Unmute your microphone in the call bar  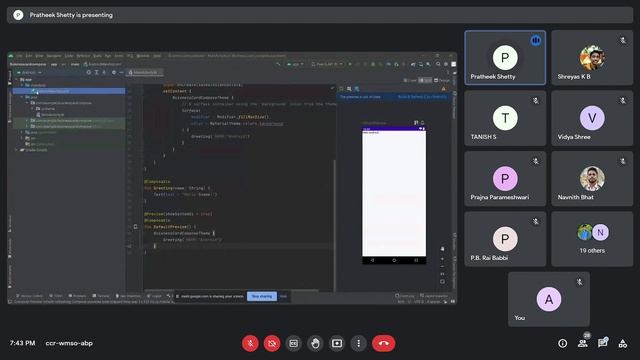click(250, 343)
